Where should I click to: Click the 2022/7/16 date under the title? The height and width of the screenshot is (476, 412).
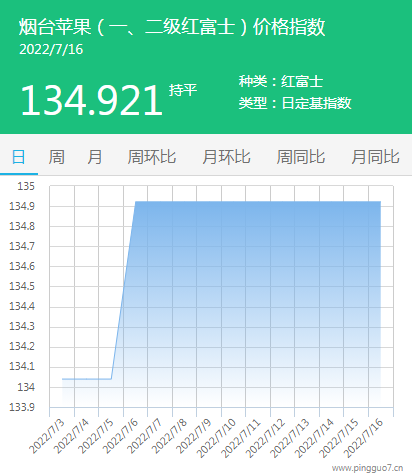[51, 50]
